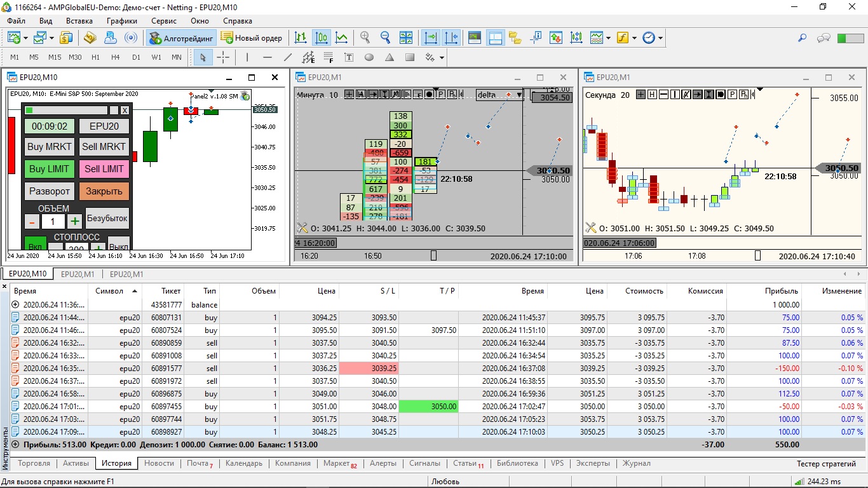868x488 pixels.
Task: Expand the balance row in history
Action: 15,305
